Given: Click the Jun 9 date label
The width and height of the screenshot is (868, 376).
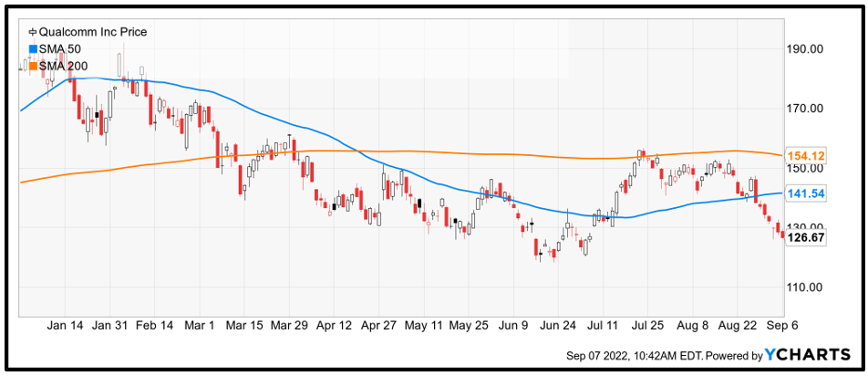Looking at the screenshot, I should pyautogui.click(x=513, y=326).
